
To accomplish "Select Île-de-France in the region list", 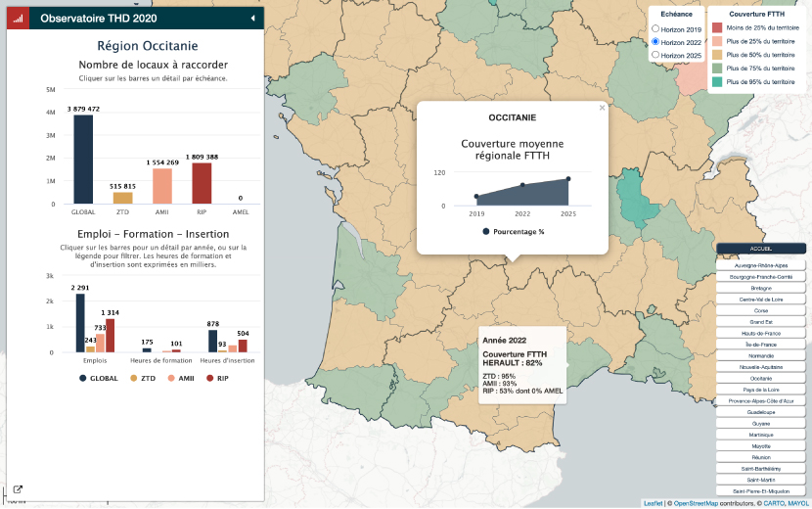I will coord(760,344).
